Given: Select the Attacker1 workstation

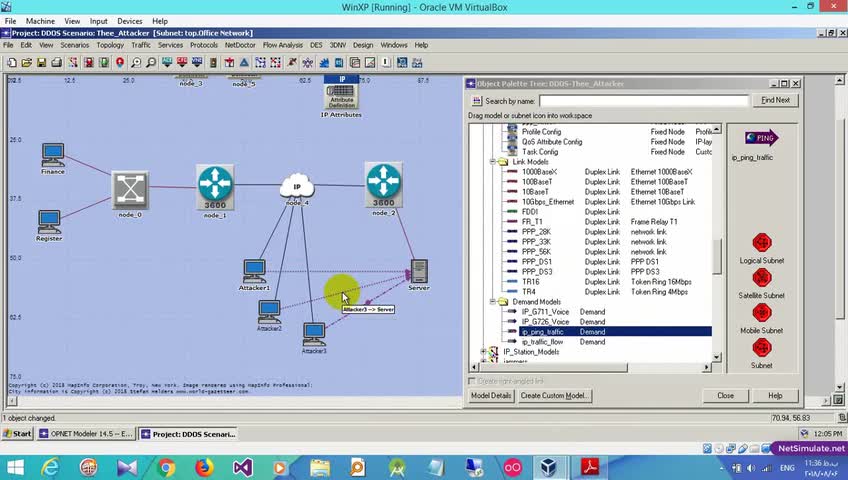Looking at the screenshot, I should coord(254,271).
